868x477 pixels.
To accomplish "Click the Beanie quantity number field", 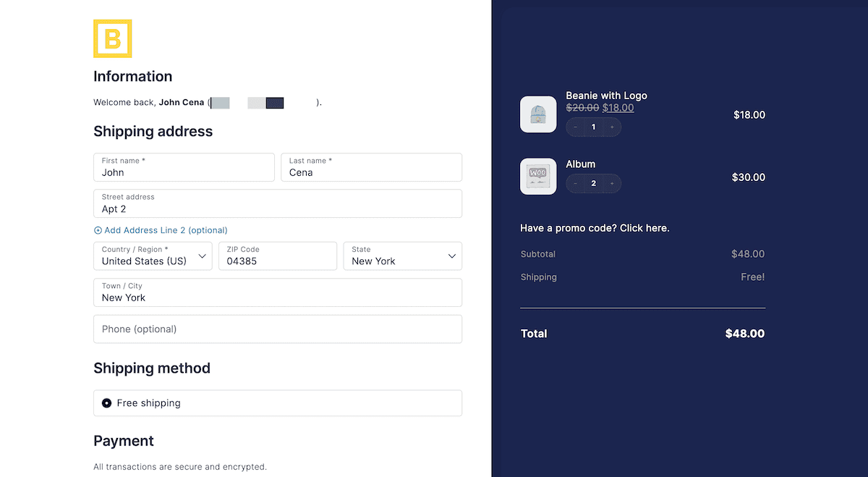I will click(x=594, y=127).
